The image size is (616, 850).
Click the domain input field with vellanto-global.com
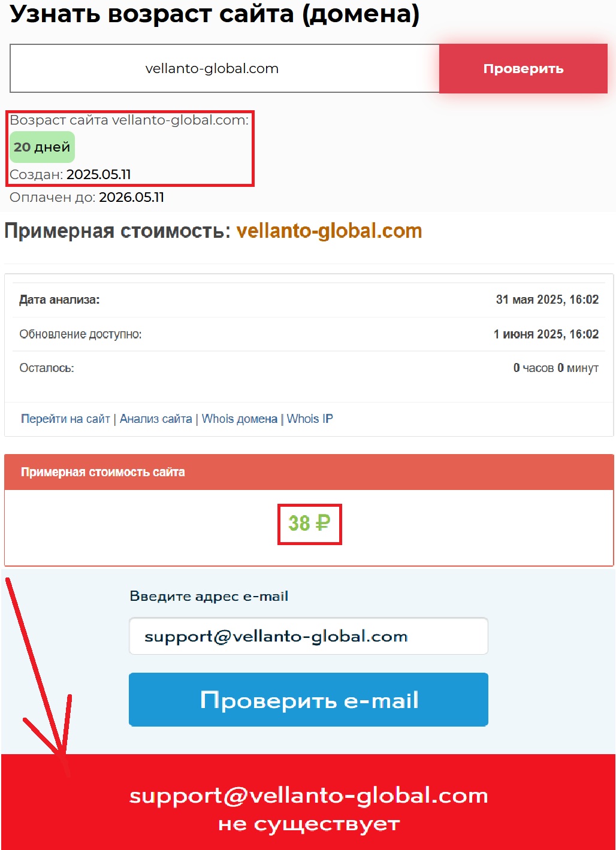(225, 68)
